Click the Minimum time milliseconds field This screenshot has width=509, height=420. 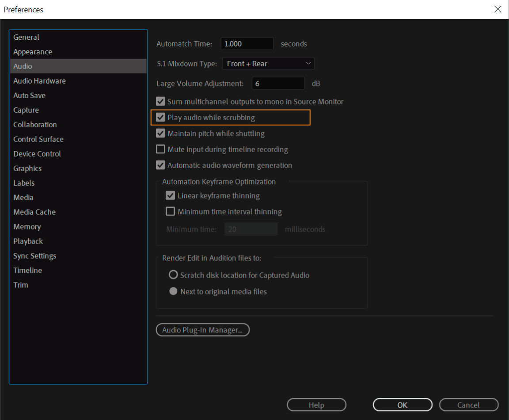(251, 229)
